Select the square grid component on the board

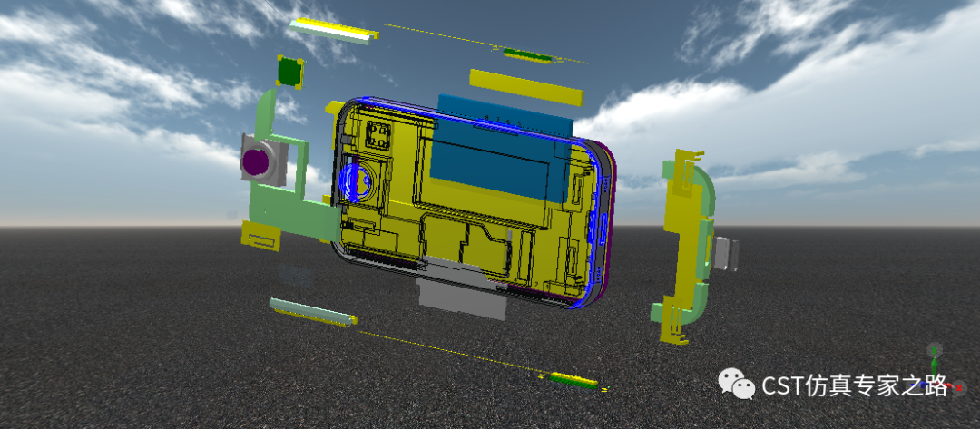pyautogui.click(x=378, y=135)
